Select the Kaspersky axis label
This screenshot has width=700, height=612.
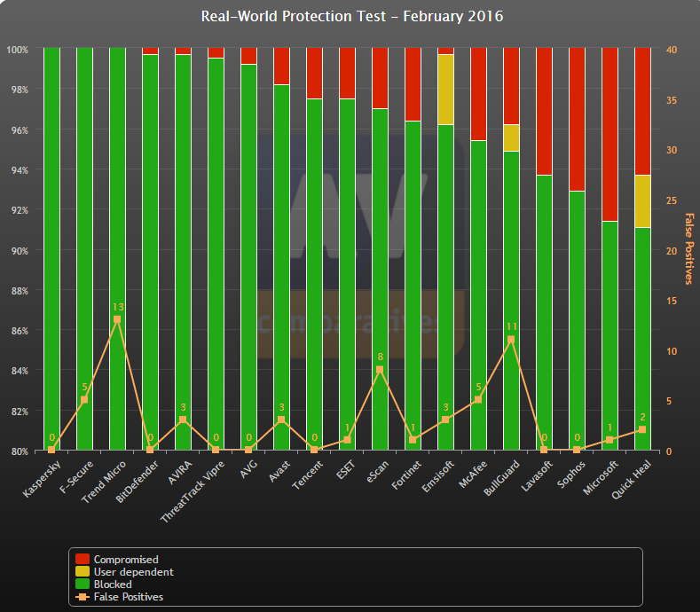(x=41, y=480)
